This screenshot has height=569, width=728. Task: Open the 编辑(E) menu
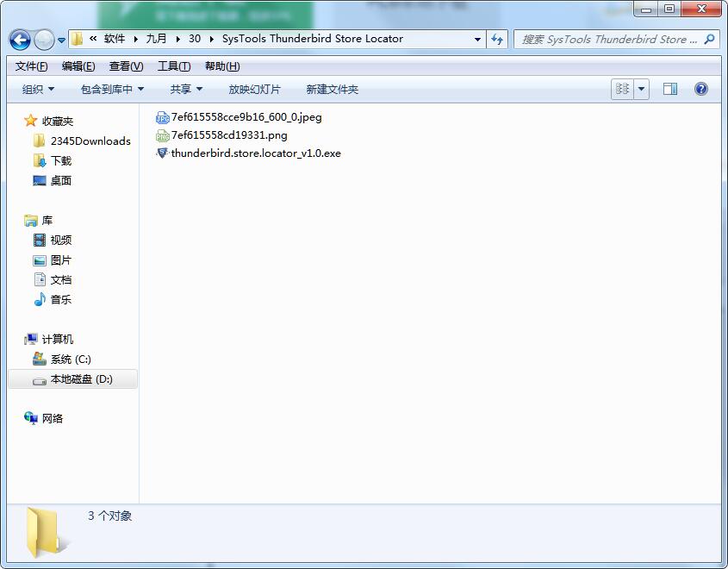(78, 66)
